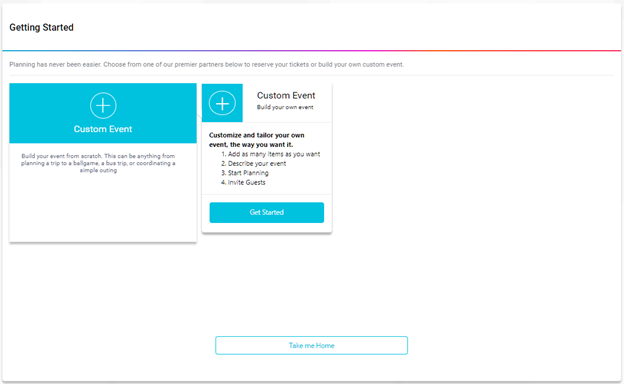Click the bold 'Customize and tailor your own event' text

click(257, 140)
